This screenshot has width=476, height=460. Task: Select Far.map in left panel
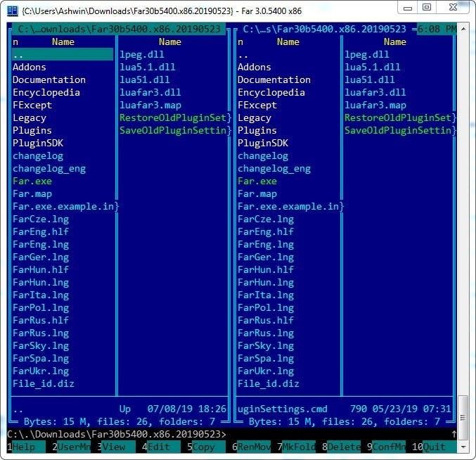tap(32, 194)
